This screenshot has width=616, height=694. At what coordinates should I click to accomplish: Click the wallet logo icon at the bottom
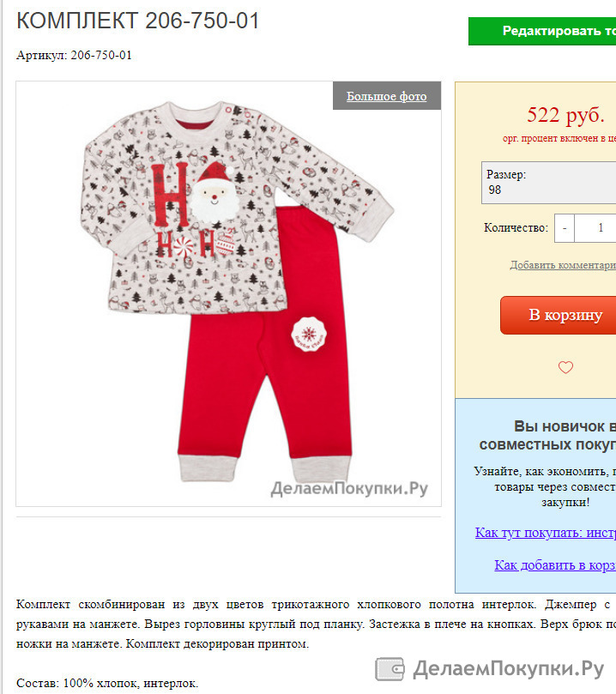(x=390, y=668)
